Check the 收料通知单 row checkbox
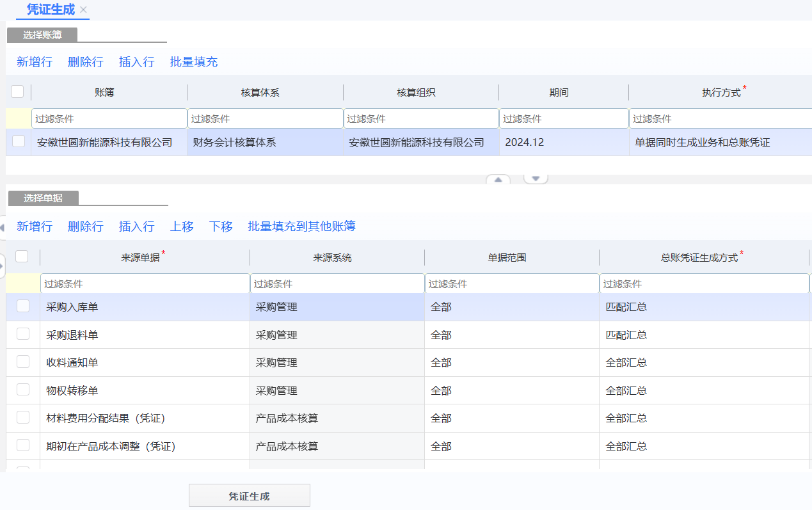 tap(23, 362)
